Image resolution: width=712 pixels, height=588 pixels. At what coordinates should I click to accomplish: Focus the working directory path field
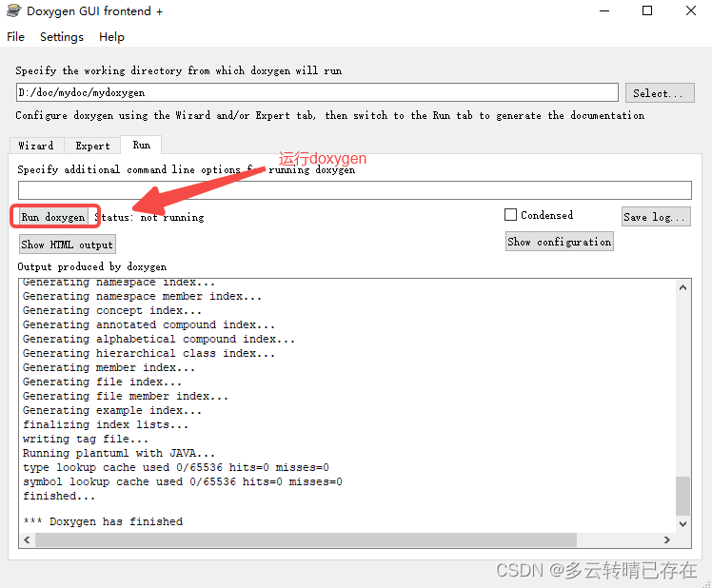click(x=317, y=92)
